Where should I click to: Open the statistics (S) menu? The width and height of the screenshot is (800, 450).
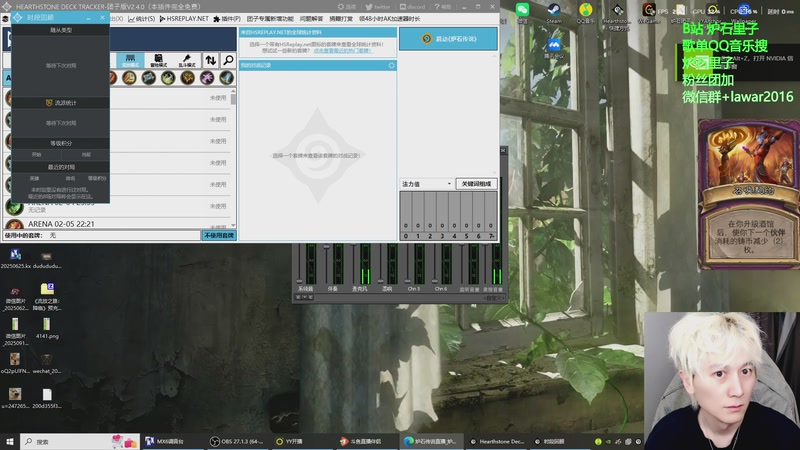[x=142, y=18]
